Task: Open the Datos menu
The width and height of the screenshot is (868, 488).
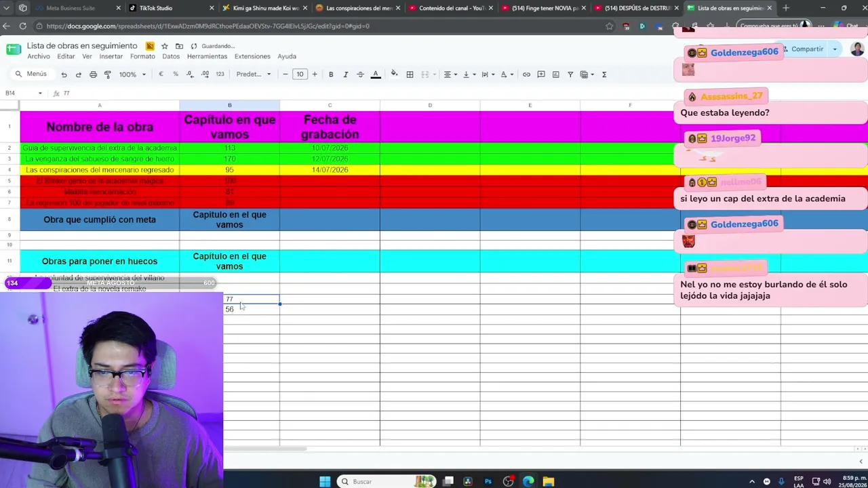Action: 171,56
